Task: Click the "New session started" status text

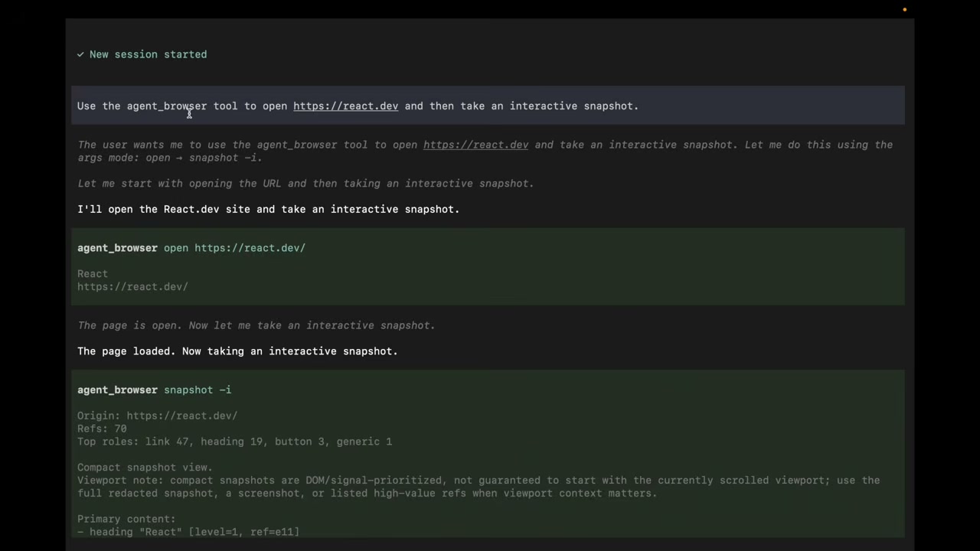Action: tap(148, 54)
